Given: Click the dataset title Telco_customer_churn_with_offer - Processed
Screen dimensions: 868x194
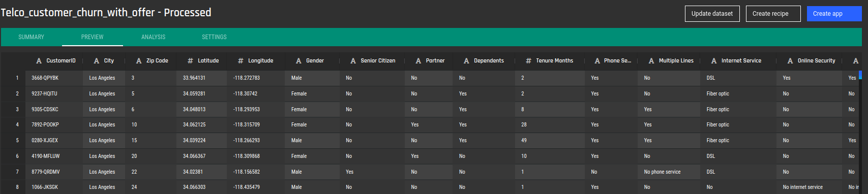Looking at the screenshot, I should pyautogui.click(x=106, y=13).
